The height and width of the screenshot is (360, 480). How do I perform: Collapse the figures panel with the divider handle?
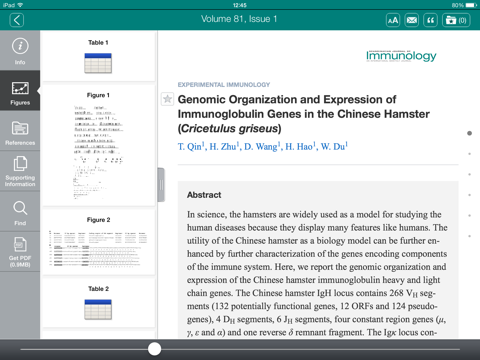pos(161,185)
